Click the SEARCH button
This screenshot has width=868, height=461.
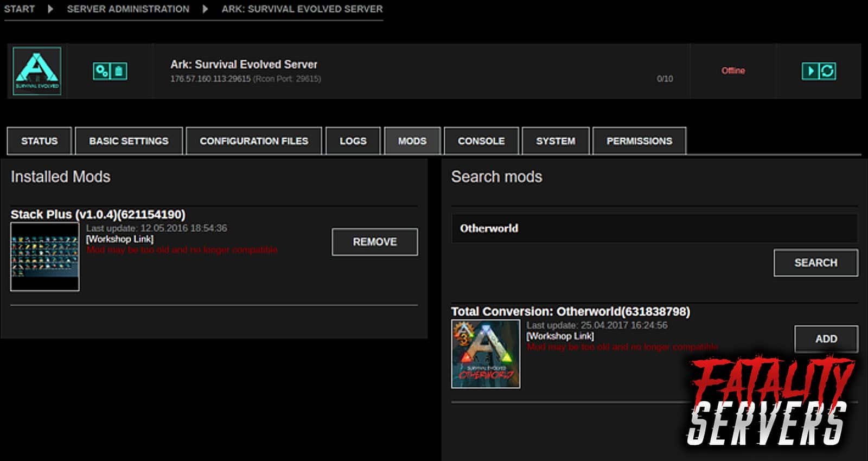pos(816,263)
